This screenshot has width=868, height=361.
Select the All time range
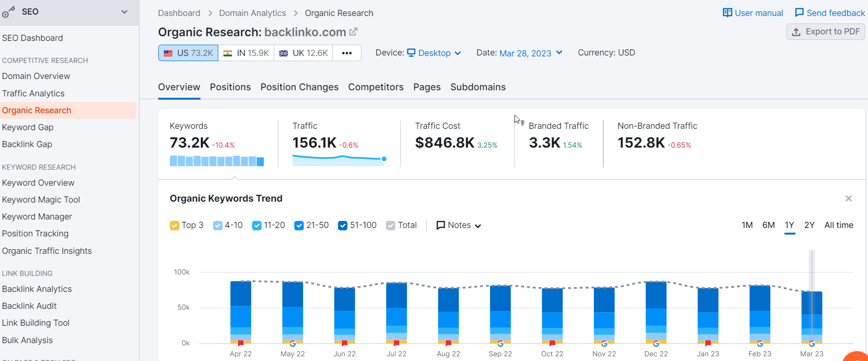pos(839,225)
